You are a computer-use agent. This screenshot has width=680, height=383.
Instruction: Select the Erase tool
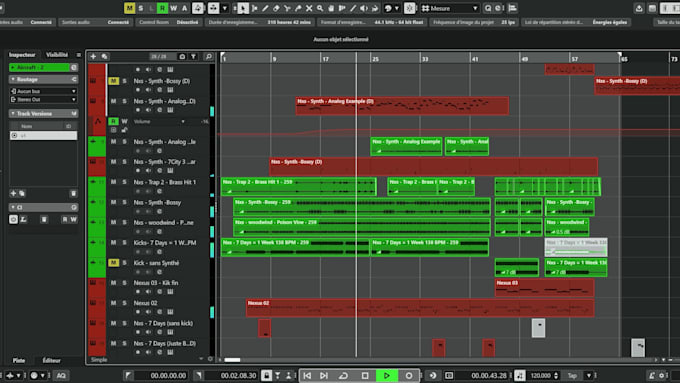[276, 8]
